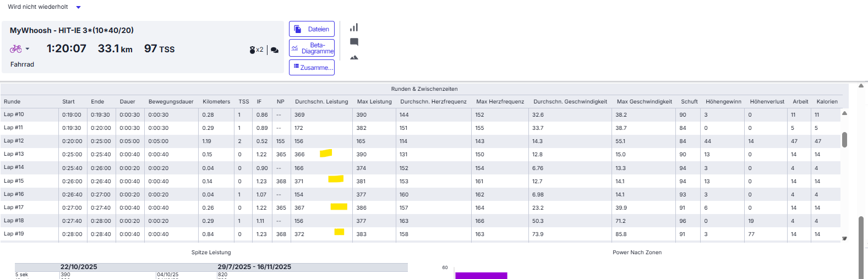Open the Dateien button

(312, 29)
